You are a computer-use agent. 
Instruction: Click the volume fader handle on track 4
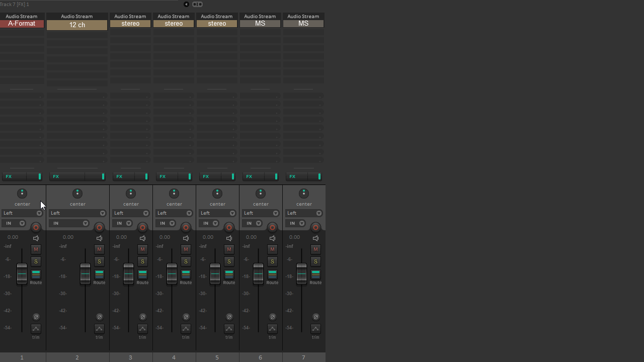tap(172, 274)
